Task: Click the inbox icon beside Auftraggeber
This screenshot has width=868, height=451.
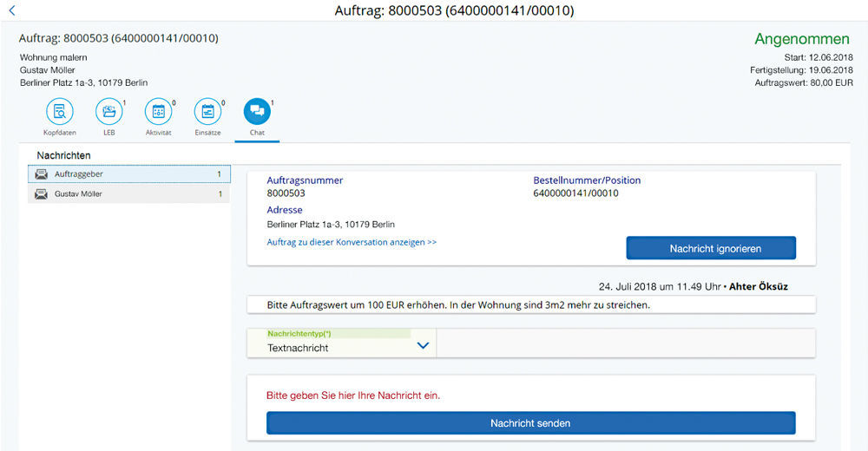Action: pos(41,174)
